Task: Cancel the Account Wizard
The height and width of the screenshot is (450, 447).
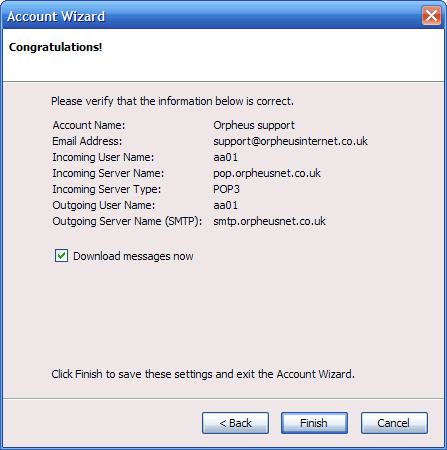Action: pyautogui.click(x=394, y=423)
